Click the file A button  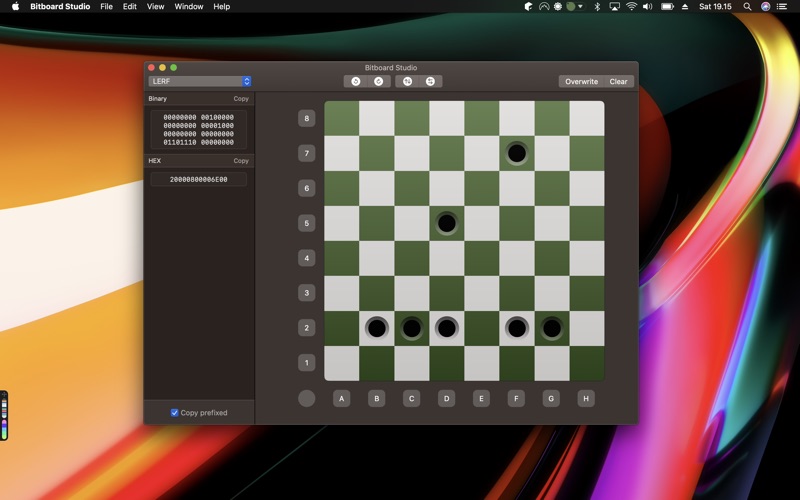[342, 398]
